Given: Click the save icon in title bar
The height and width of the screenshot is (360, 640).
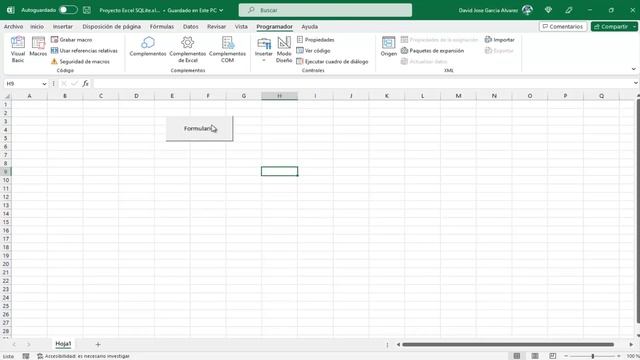Looking at the screenshot, I should 87,10.
